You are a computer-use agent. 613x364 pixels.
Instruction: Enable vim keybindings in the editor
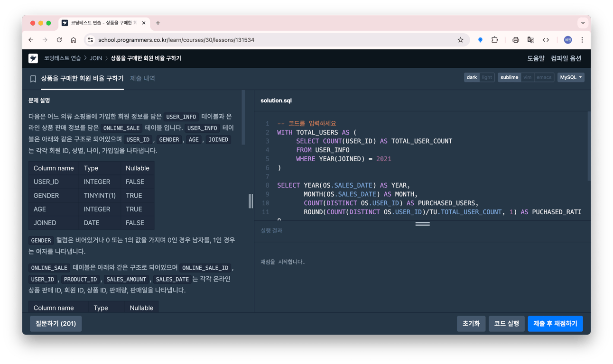[x=528, y=77]
